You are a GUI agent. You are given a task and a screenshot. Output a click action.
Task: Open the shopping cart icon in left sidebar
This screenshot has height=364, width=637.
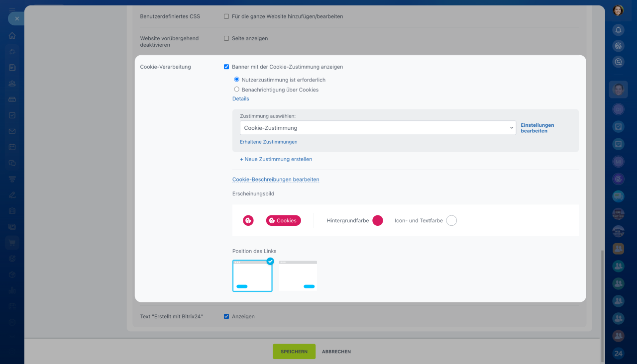pyautogui.click(x=12, y=243)
